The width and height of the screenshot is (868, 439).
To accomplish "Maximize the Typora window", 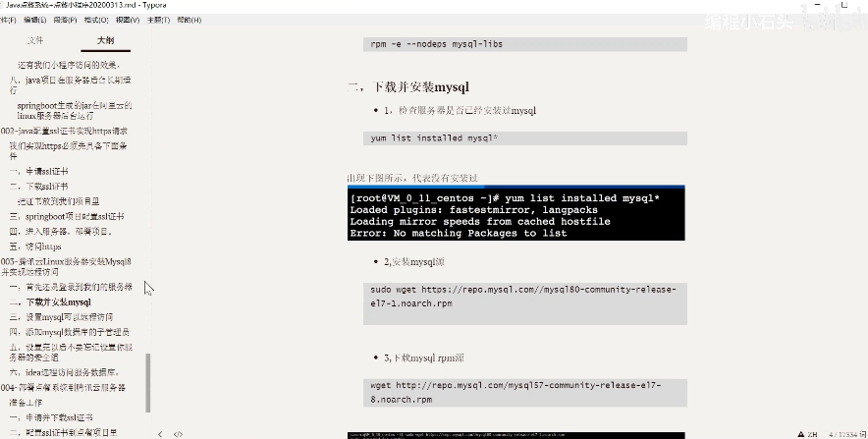I will click(x=844, y=5).
